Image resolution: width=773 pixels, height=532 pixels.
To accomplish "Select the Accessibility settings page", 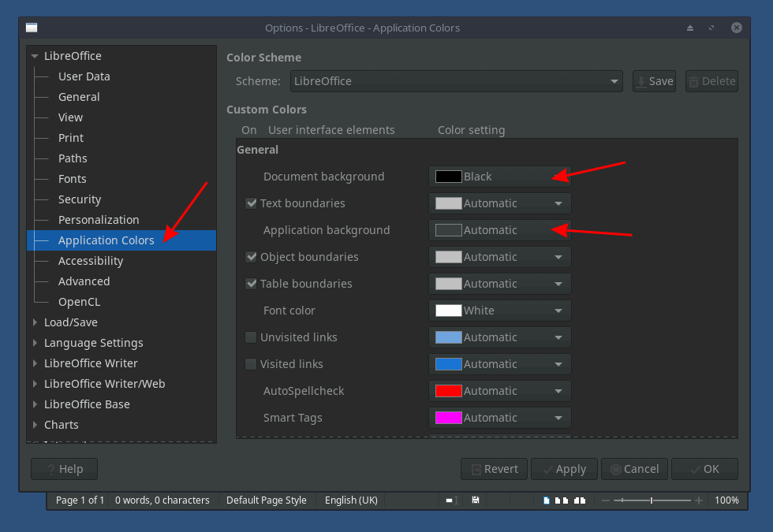I will click(90, 260).
